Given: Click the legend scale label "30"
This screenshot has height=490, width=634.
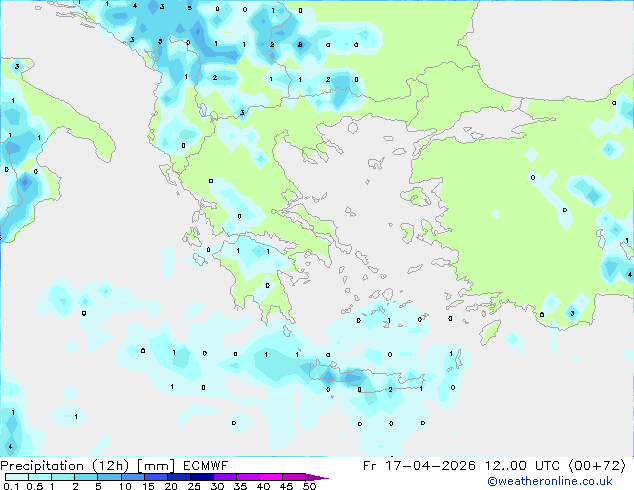Looking at the screenshot, I should pos(217,486).
